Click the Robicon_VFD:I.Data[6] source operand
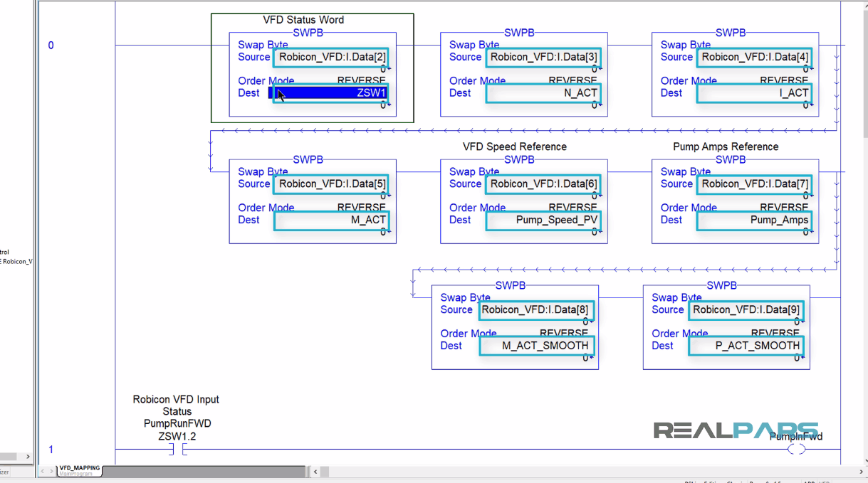Image resolution: width=868 pixels, height=483 pixels. click(543, 184)
